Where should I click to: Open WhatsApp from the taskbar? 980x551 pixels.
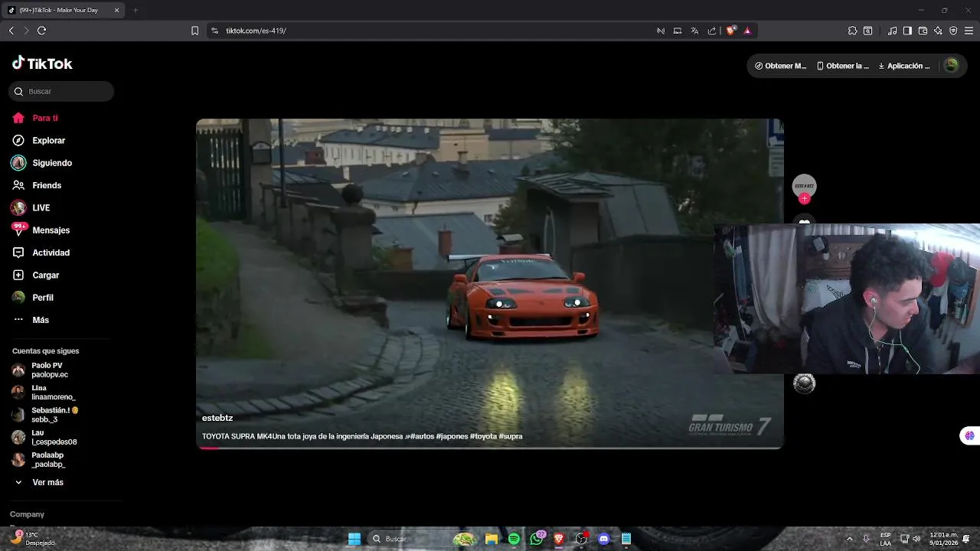point(536,539)
